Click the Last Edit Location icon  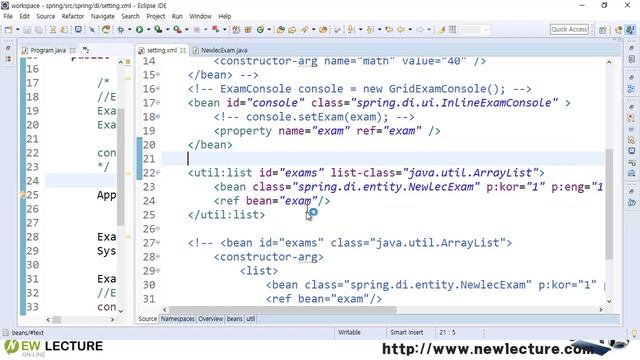tap(389, 29)
